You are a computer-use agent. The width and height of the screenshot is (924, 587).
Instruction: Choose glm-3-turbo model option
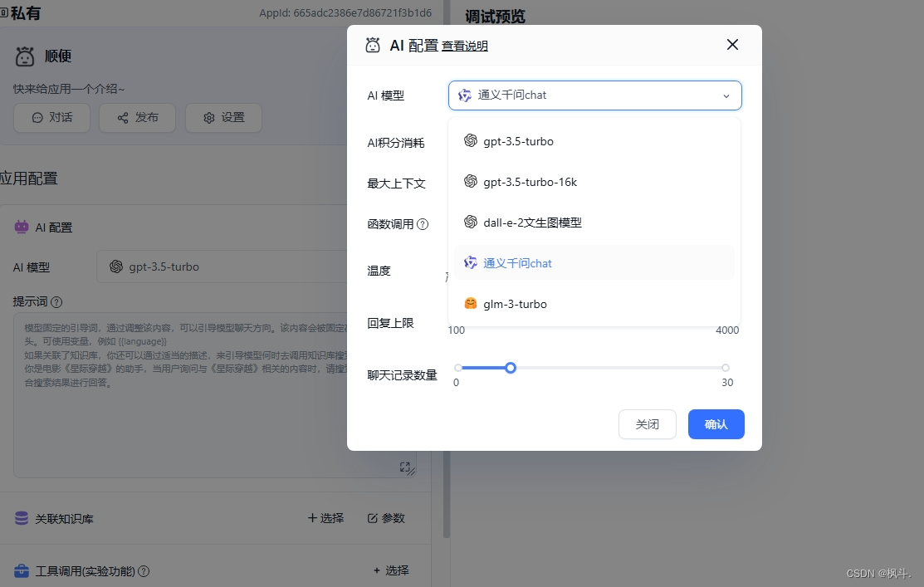click(594, 304)
